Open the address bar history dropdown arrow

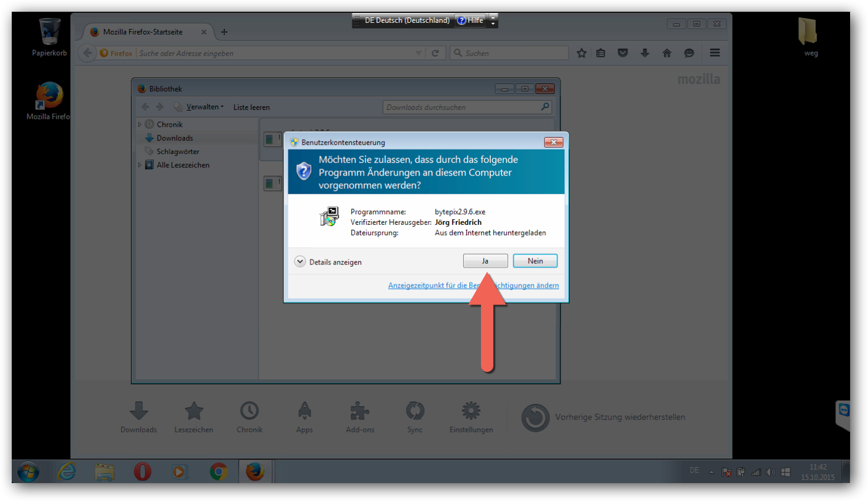tap(419, 53)
